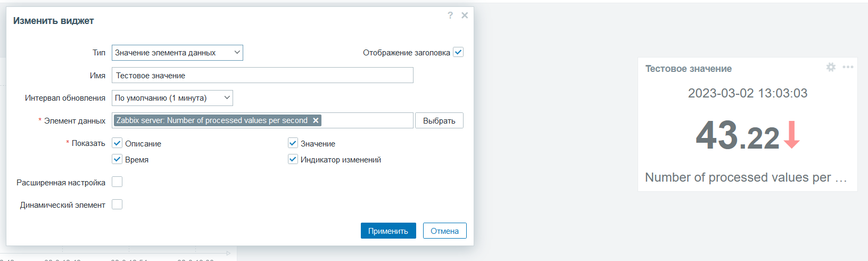Click the widget timestamp 2023-03-02 13:03:03
This screenshot has height=261, width=868.
[x=748, y=93]
